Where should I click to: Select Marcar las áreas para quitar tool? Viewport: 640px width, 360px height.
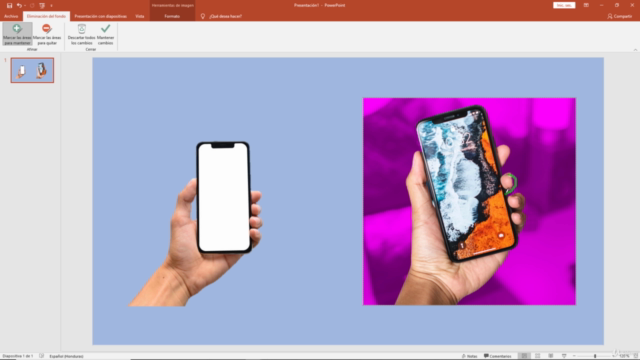47,34
